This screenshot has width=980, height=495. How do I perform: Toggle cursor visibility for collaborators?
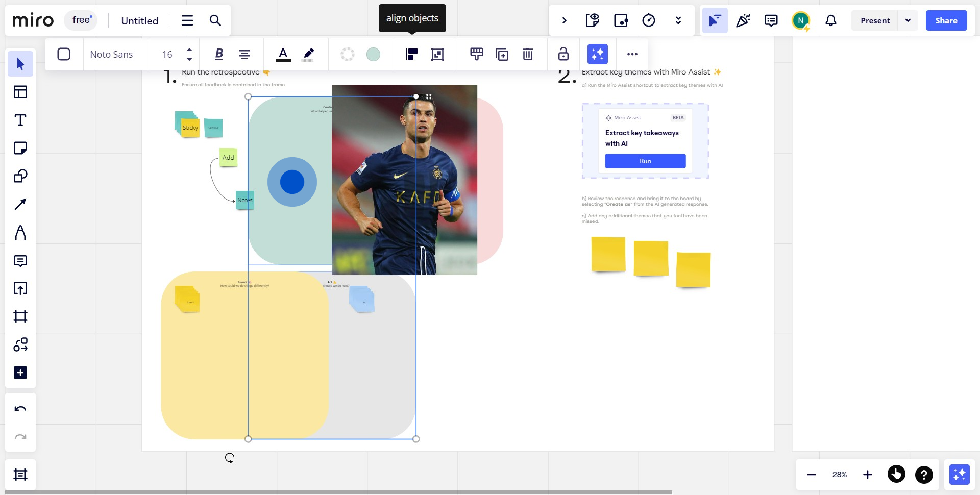715,20
